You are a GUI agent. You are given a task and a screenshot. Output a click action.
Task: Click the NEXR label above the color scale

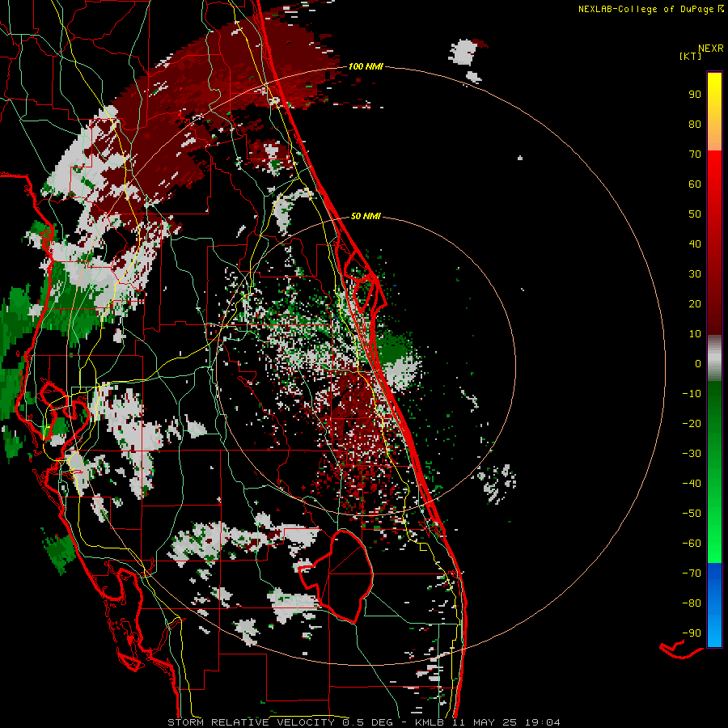pyautogui.click(x=711, y=49)
